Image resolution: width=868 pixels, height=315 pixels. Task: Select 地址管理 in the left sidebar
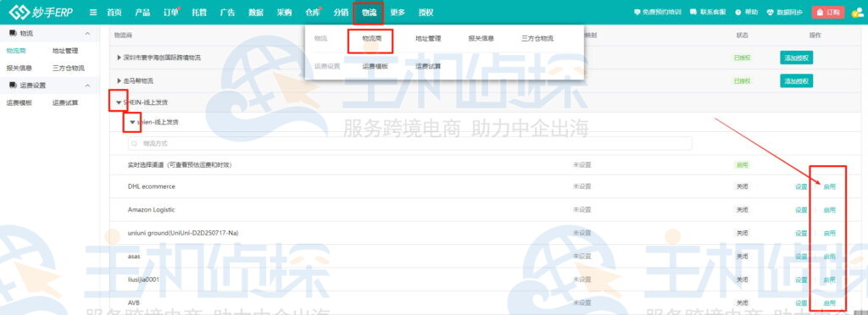65,51
